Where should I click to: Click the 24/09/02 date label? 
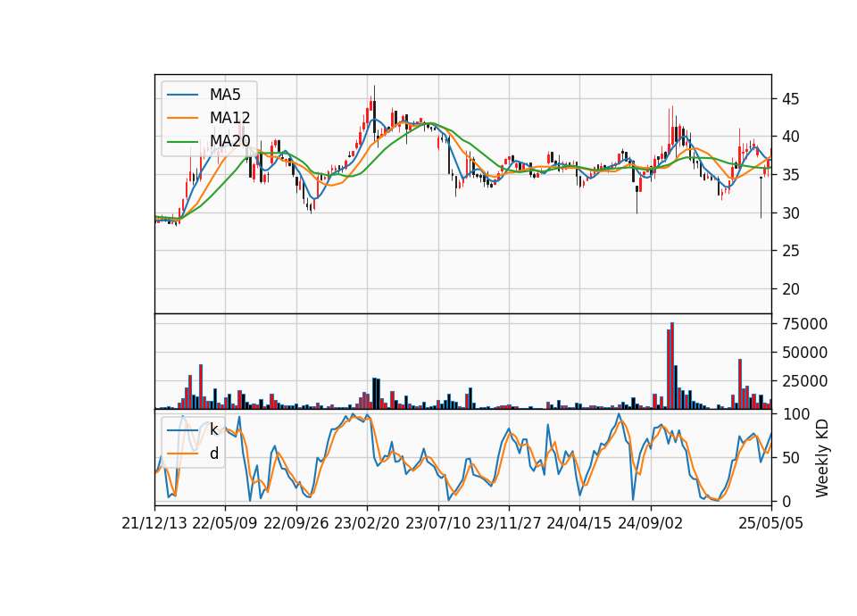click(x=651, y=523)
